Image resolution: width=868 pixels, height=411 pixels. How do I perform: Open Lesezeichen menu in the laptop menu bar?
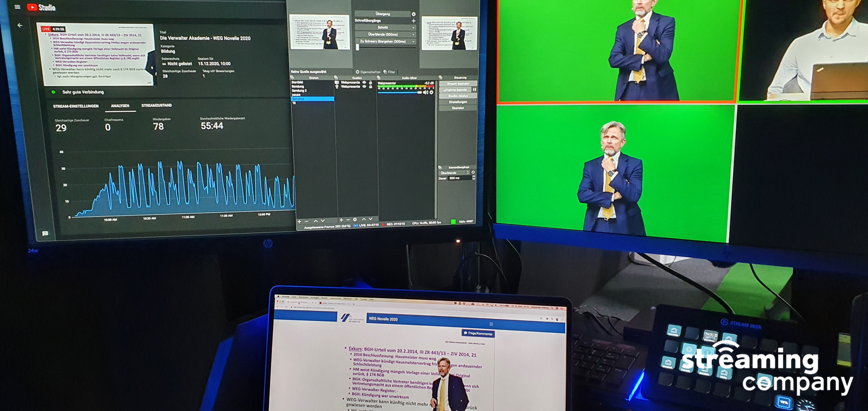(335, 298)
